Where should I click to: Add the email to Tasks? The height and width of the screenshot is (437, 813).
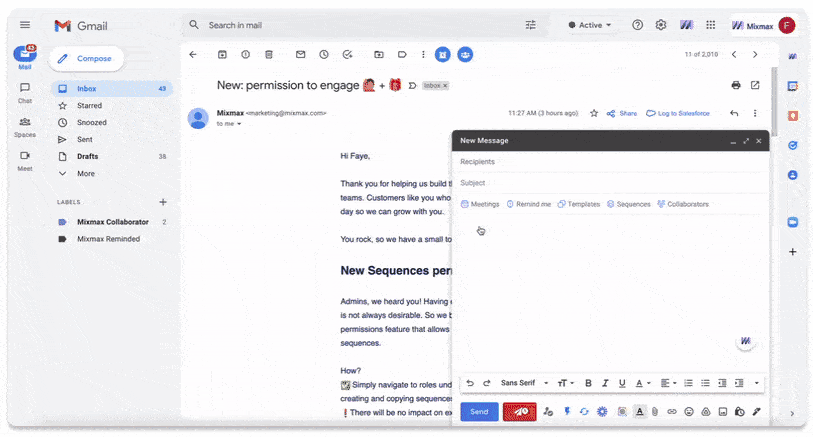tap(347, 54)
